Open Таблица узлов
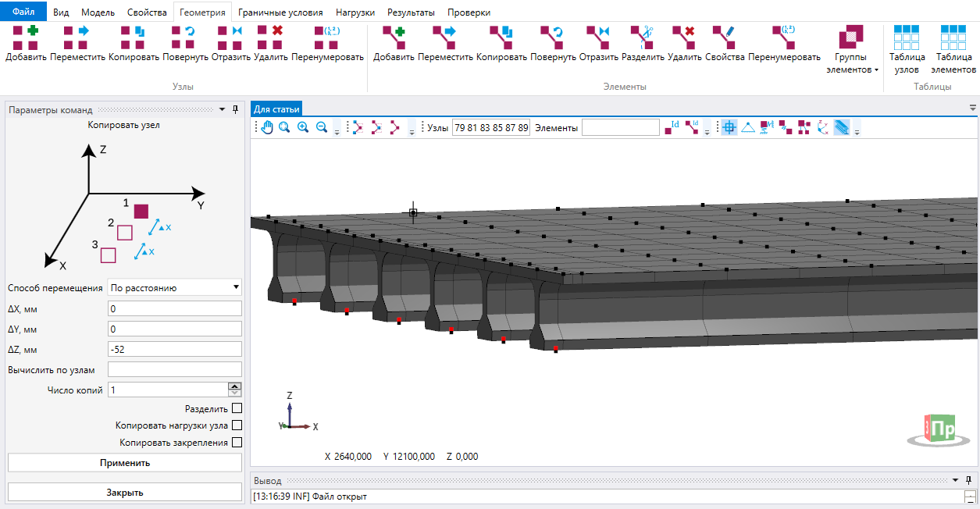The height and width of the screenshot is (509, 980). (x=907, y=50)
